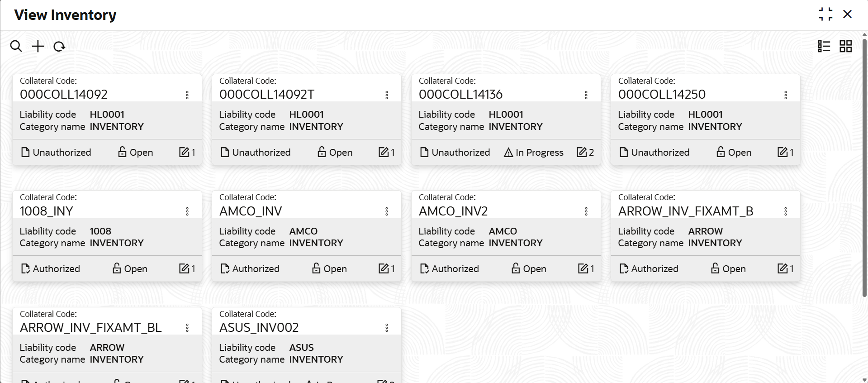Image resolution: width=868 pixels, height=383 pixels.
Task: Click In Progress warning icon on 000COLL14136
Action: tap(508, 153)
